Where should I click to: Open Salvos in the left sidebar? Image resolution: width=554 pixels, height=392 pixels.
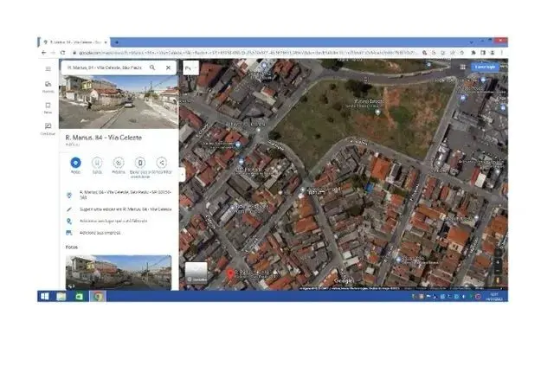point(48,107)
